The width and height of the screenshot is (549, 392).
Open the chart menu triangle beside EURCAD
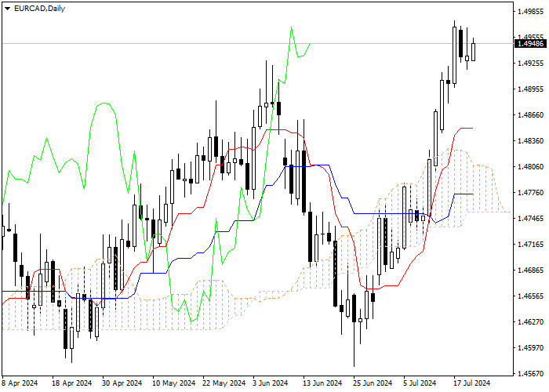[7, 9]
